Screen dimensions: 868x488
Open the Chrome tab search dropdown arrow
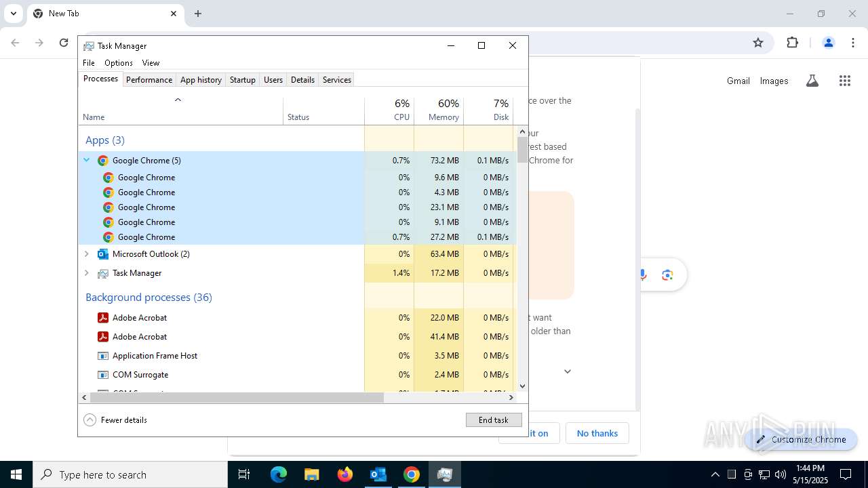click(13, 14)
